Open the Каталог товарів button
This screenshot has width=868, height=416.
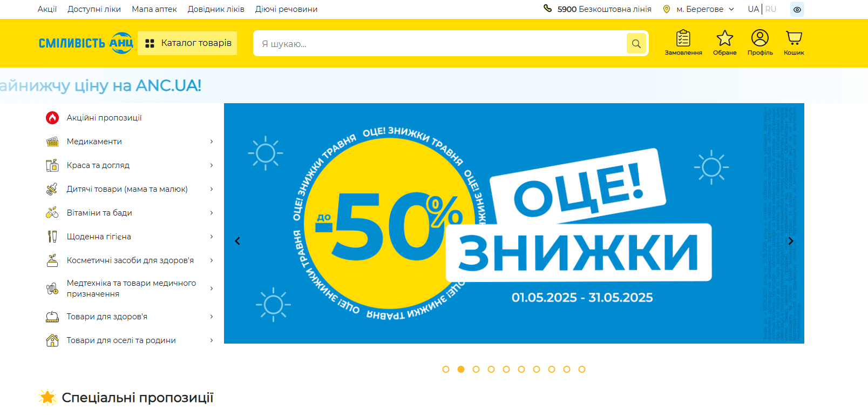click(187, 43)
